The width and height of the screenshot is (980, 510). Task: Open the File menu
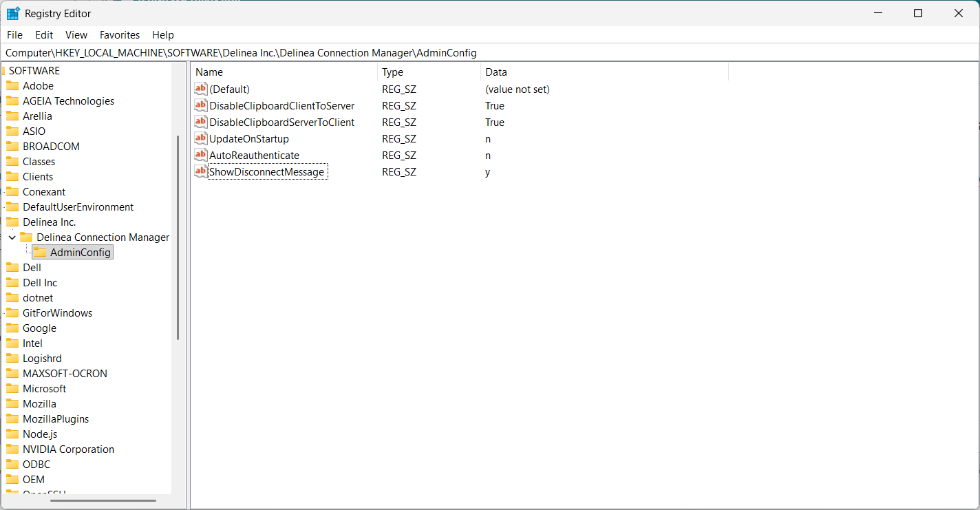click(x=14, y=35)
